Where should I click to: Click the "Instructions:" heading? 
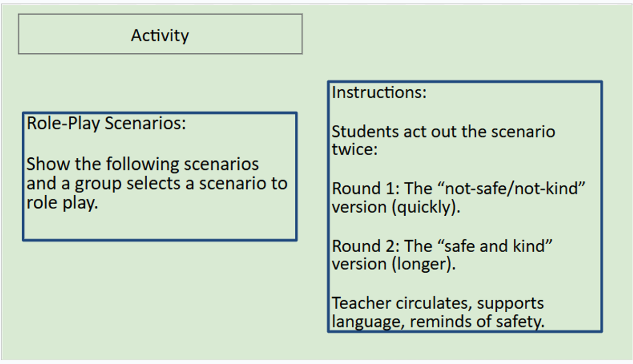pos(379,93)
